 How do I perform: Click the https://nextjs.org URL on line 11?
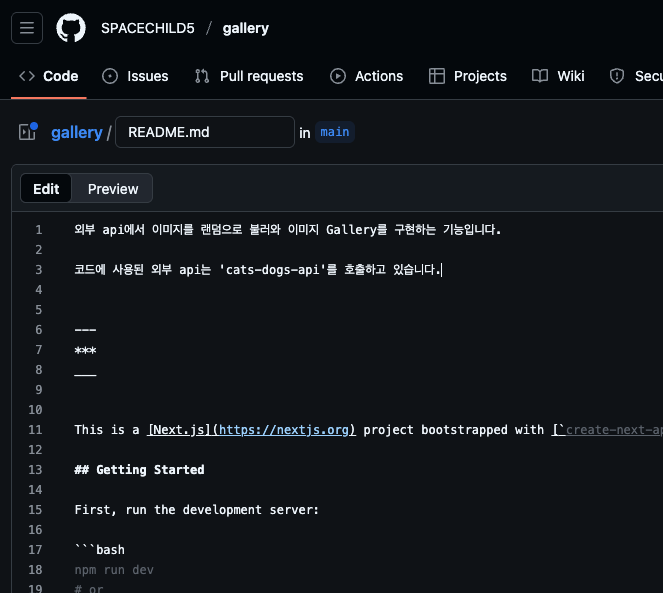coord(284,430)
